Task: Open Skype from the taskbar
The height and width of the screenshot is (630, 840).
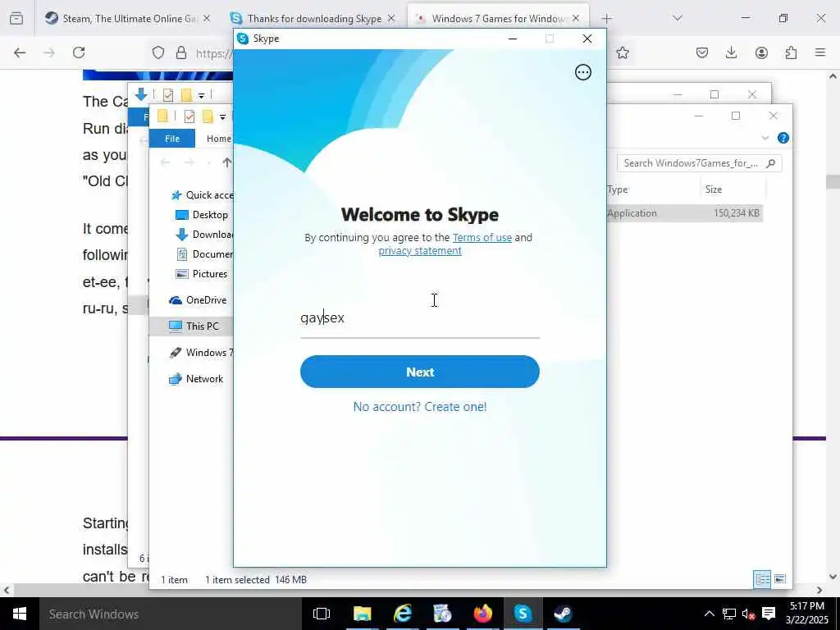Action: 523,614
